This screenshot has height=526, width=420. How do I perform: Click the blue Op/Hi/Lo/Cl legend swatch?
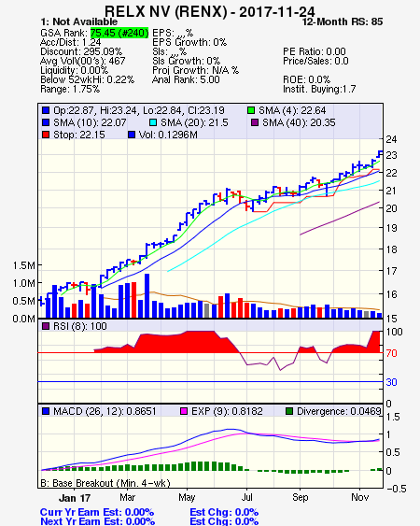tap(46, 110)
